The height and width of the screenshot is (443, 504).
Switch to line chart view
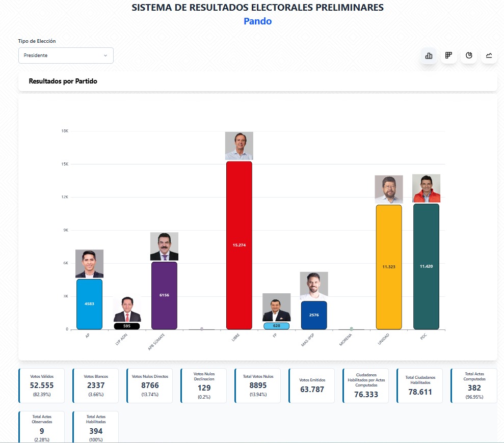tap(489, 56)
